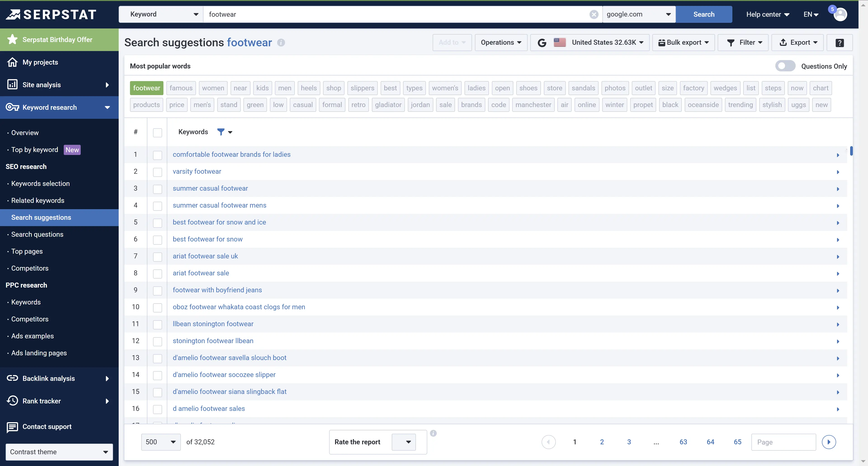Open Keywords selection menu item
Screen dimensions: 868x466
point(40,183)
